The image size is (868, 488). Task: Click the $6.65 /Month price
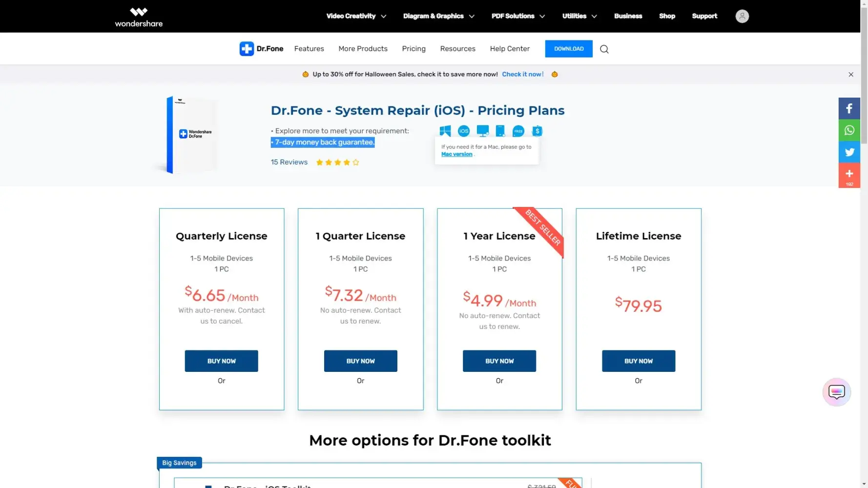pyautogui.click(x=222, y=295)
